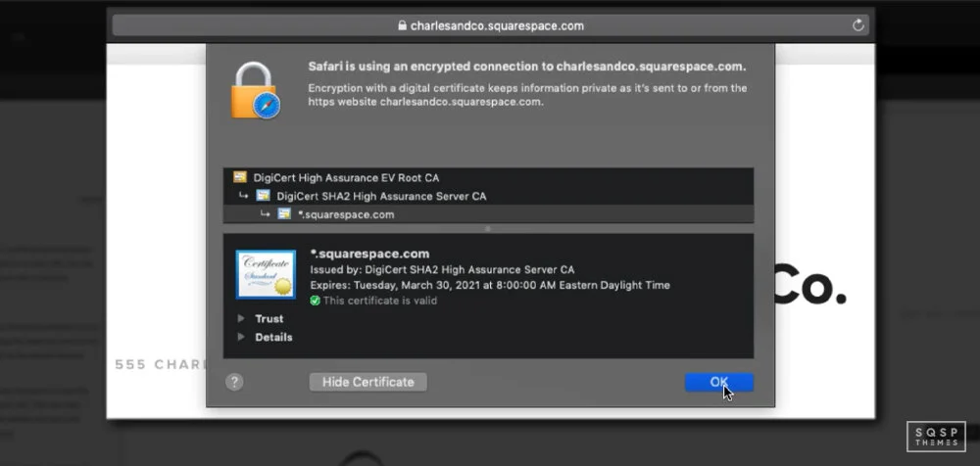Click the padlock Safari icon in dialog
The height and width of the screenshot is (466, 980).
pos(256,91)
